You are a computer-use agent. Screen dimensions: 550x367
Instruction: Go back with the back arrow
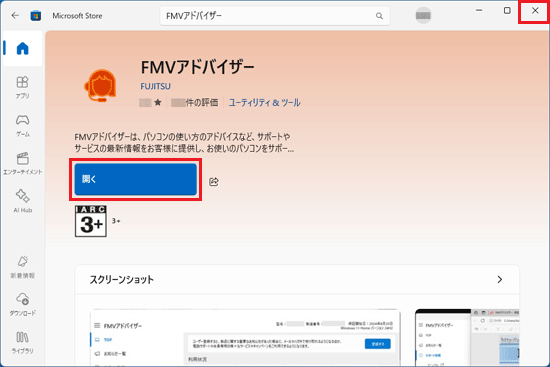pos(15,15)
